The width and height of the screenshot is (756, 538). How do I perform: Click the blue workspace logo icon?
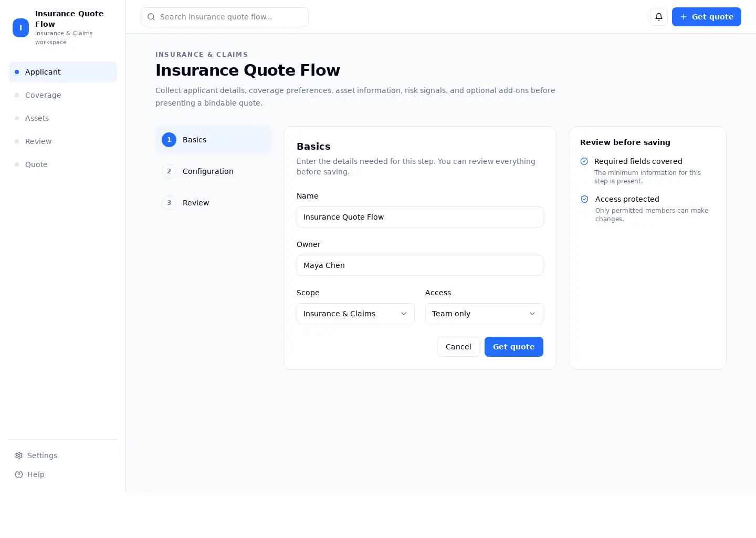(20, 28)
